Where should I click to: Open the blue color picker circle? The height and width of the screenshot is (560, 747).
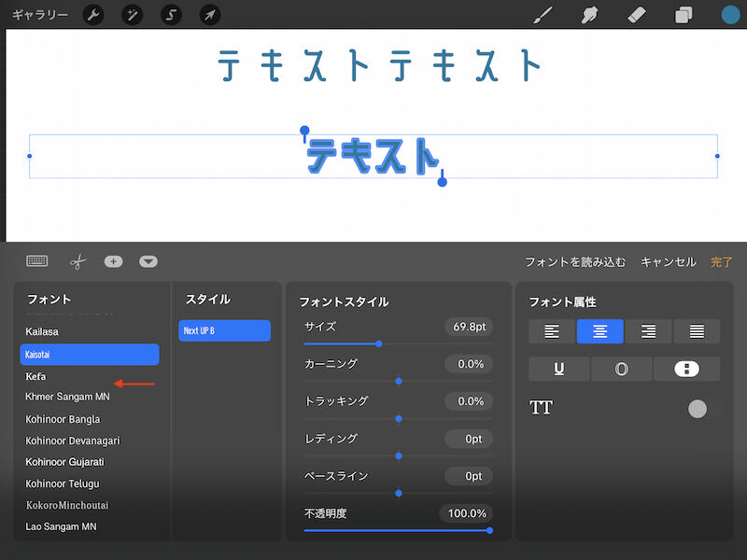tap(730, 15)
